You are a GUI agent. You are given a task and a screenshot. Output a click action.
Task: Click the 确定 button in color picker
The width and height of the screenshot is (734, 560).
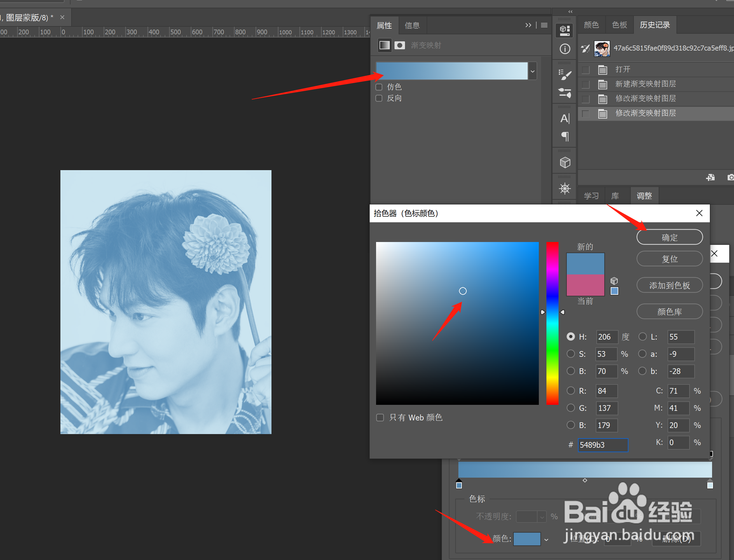(669, 237)
